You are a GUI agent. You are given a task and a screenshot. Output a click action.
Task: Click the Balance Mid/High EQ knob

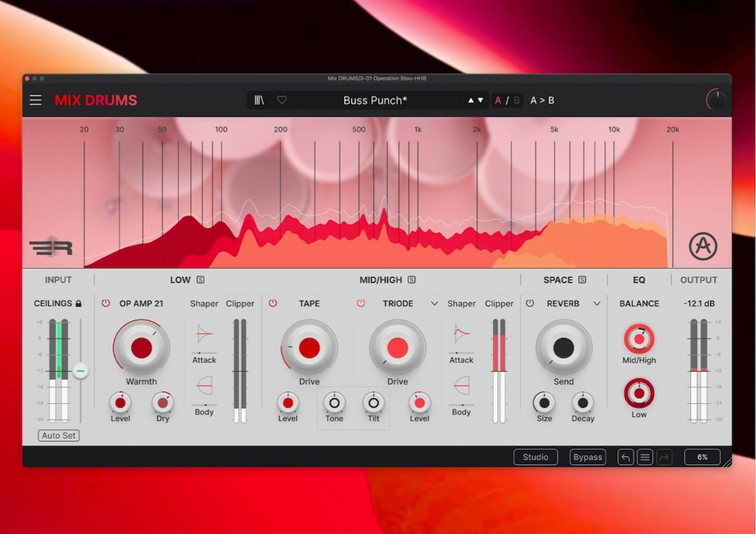639,339
